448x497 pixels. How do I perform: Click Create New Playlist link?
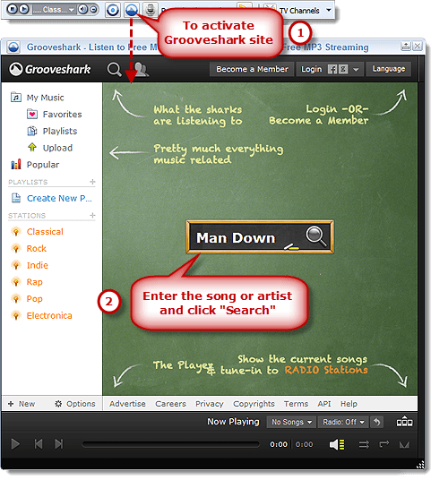52,198
